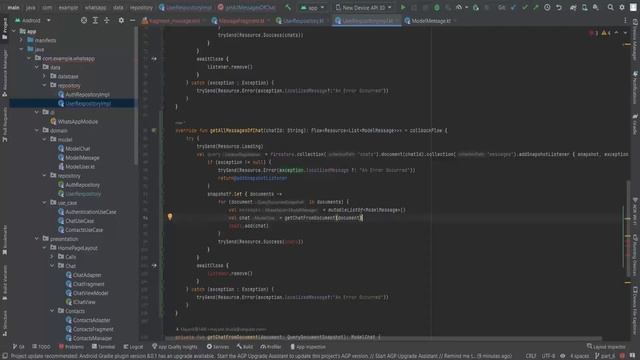The width and height of the screenshot is (640, 360).
Task: Open the TODO tool window
Action: 41,347
